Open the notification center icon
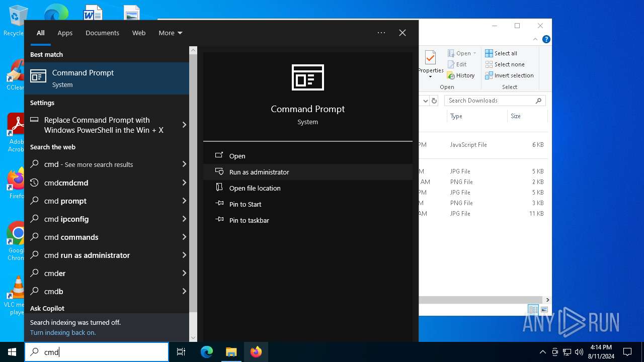This screenshot has height=362, width=644. 627,352
